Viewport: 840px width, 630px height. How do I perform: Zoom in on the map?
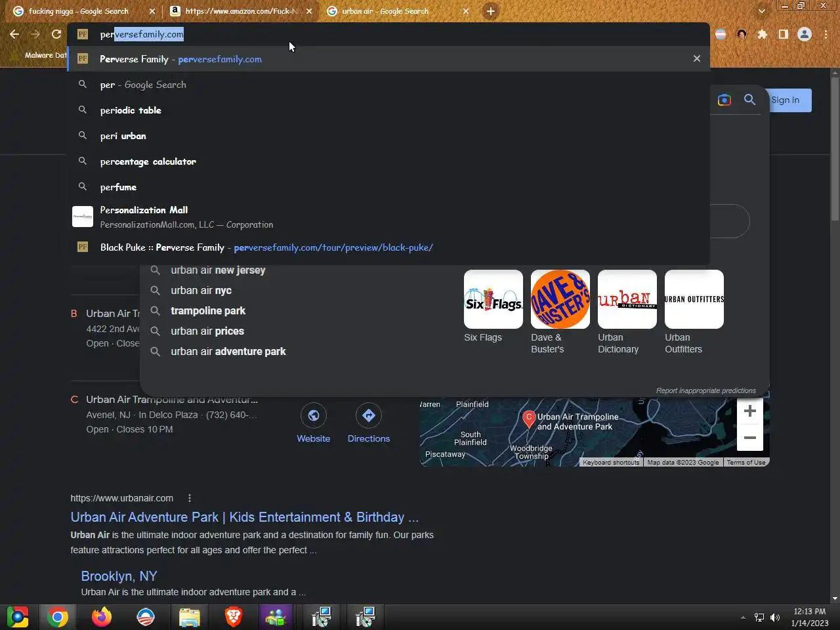[750, 411]
